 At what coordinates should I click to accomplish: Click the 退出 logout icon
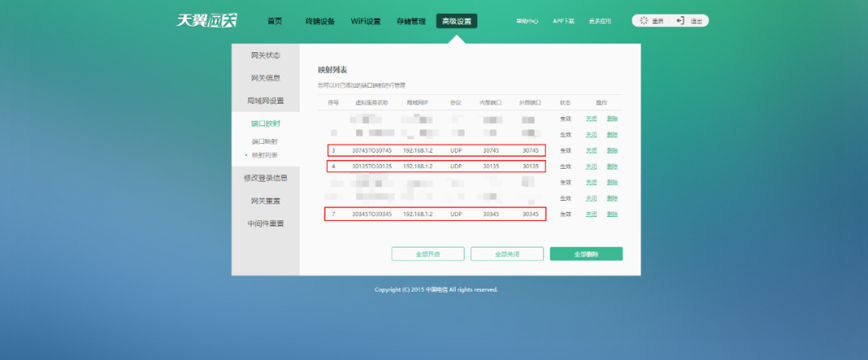680,21
